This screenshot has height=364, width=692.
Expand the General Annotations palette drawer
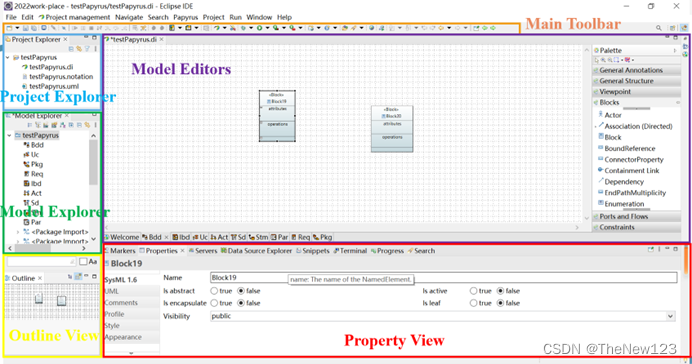[636, 70]
